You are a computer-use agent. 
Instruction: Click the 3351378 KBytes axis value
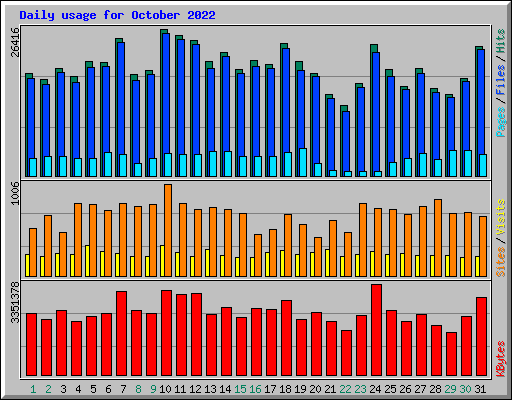click(x=15, y=302)
